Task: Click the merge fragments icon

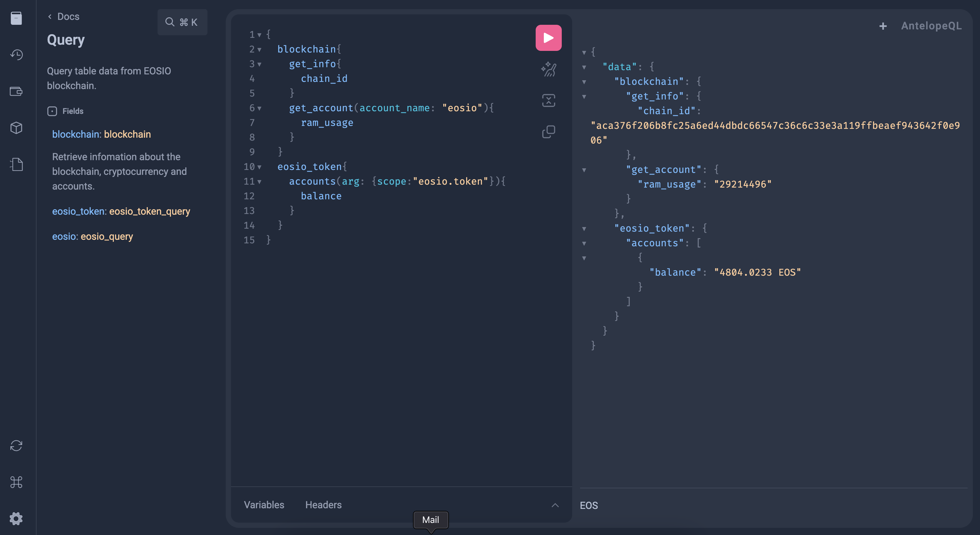Action: pos(548,100)
